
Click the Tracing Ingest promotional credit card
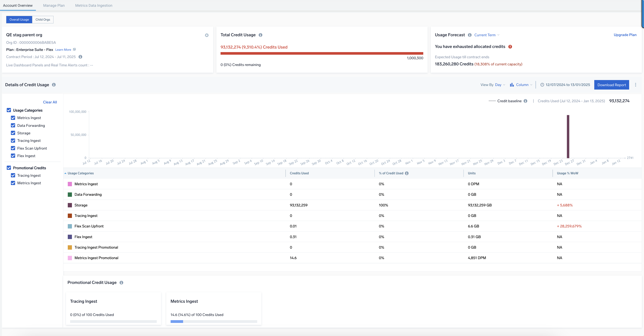pyautogui.click(x=114, y=308)
